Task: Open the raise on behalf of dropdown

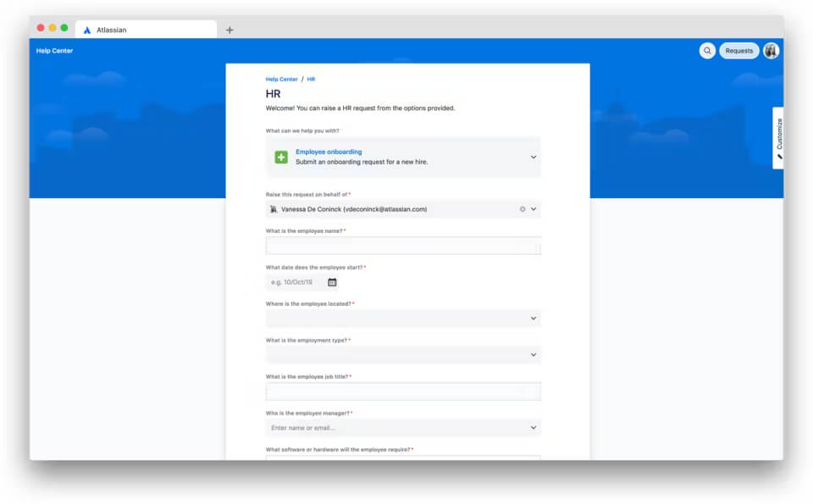Action: [x=534, y=209]
